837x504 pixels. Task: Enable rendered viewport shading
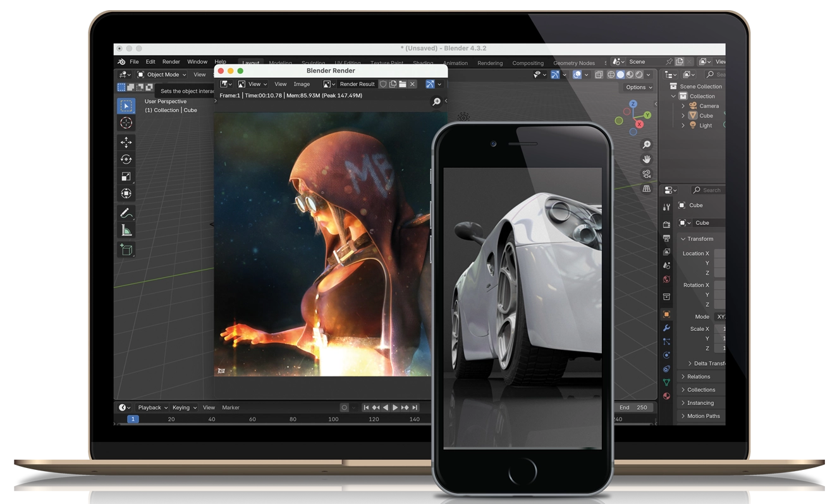638,75
